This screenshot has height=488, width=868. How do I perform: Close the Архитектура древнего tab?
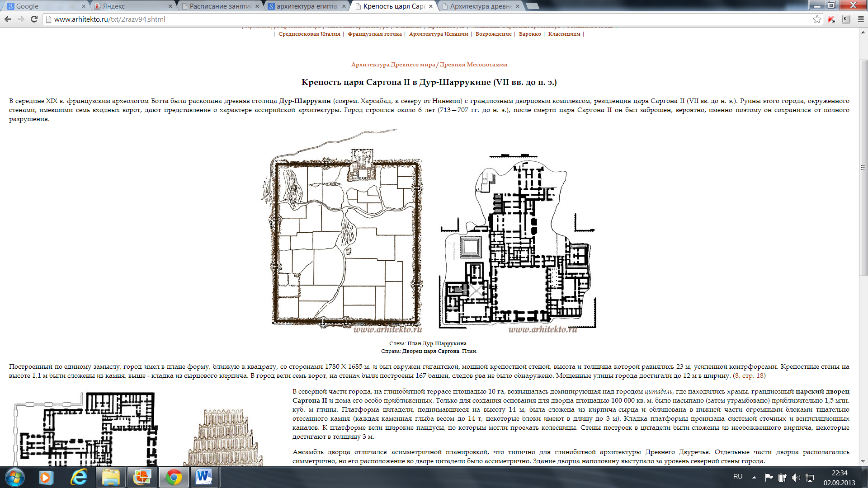tap(518, 6)
